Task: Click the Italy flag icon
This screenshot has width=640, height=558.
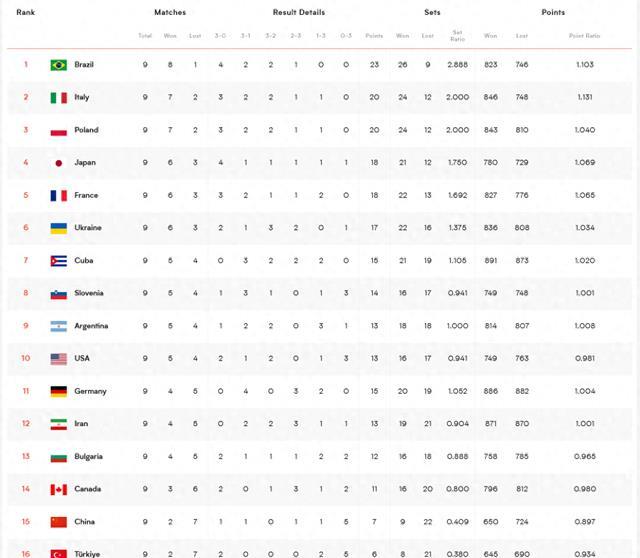Action: point(59,98)
